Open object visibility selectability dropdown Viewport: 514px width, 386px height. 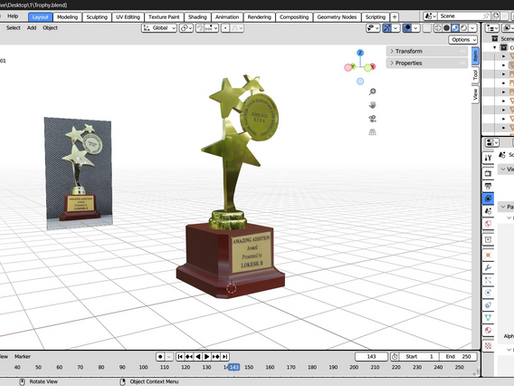pos(373,28)
